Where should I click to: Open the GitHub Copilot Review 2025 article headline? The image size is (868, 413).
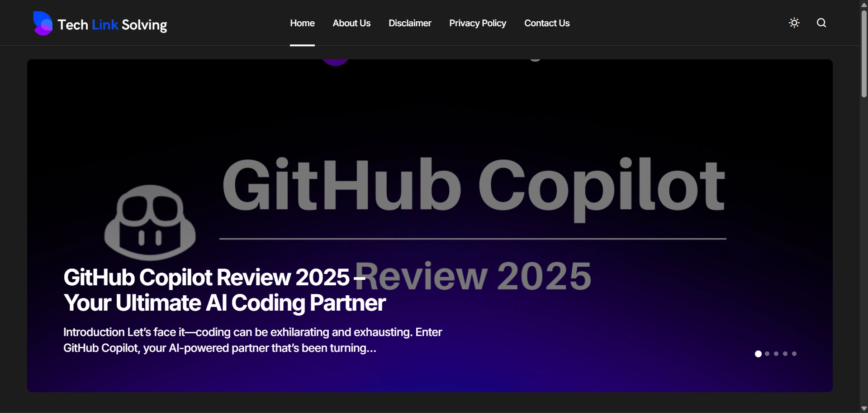click(225, 290)
